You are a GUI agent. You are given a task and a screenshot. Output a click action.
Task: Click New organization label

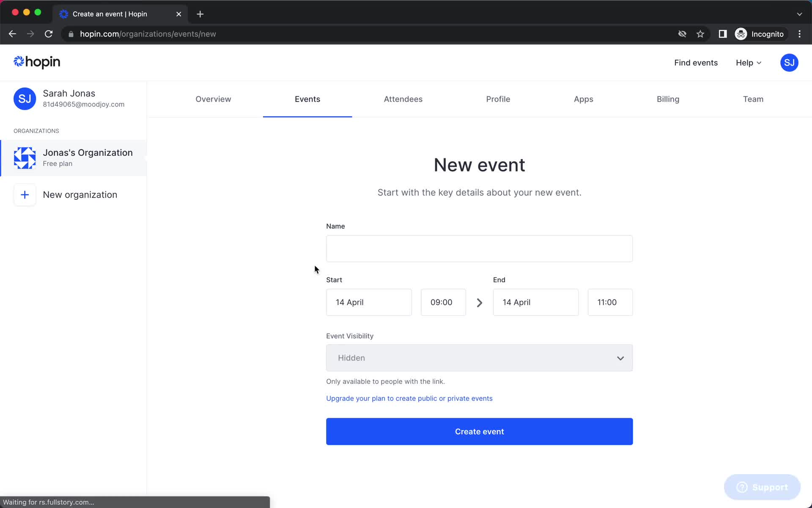tap(80, 195)
